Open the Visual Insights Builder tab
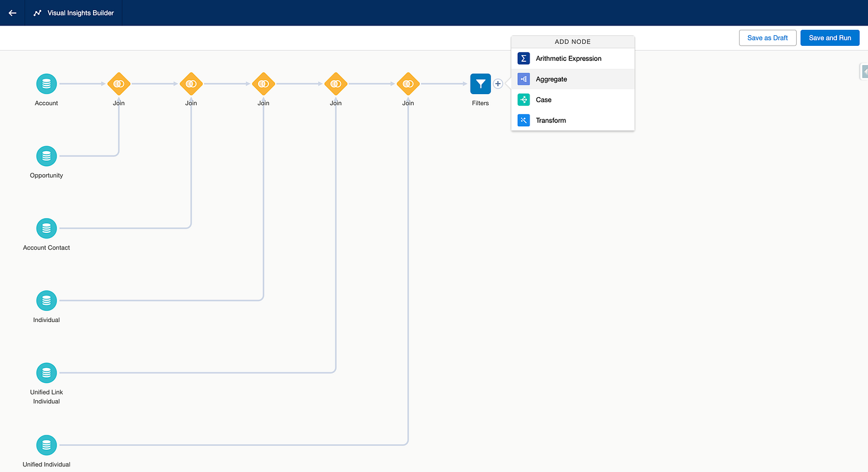The image size is (868, 472). click(74, 12)
